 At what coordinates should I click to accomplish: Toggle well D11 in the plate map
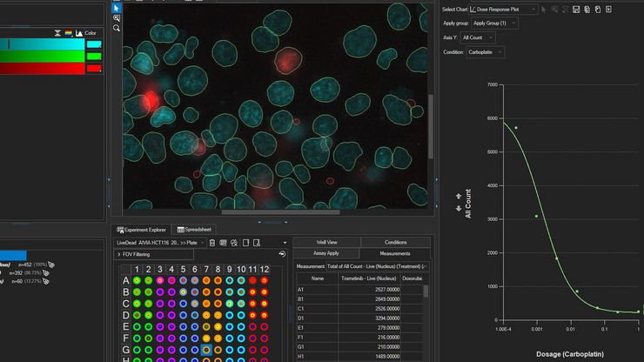[252, 315]
